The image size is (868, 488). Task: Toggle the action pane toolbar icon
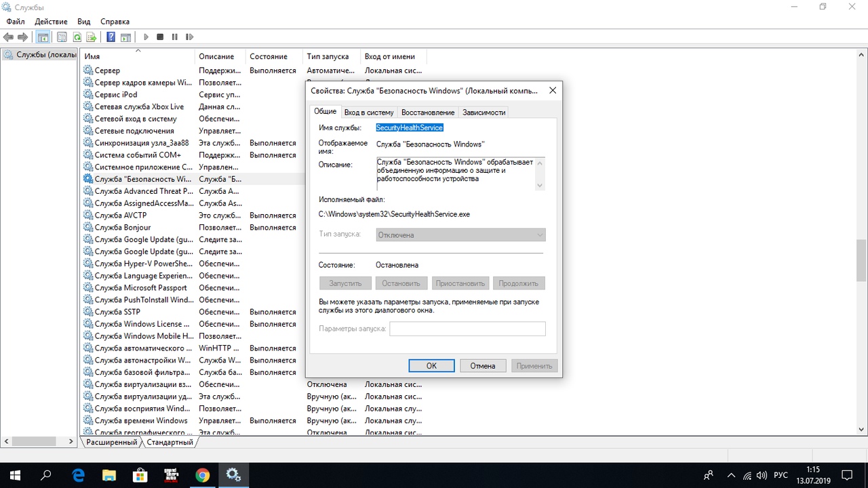coord(125,37)
